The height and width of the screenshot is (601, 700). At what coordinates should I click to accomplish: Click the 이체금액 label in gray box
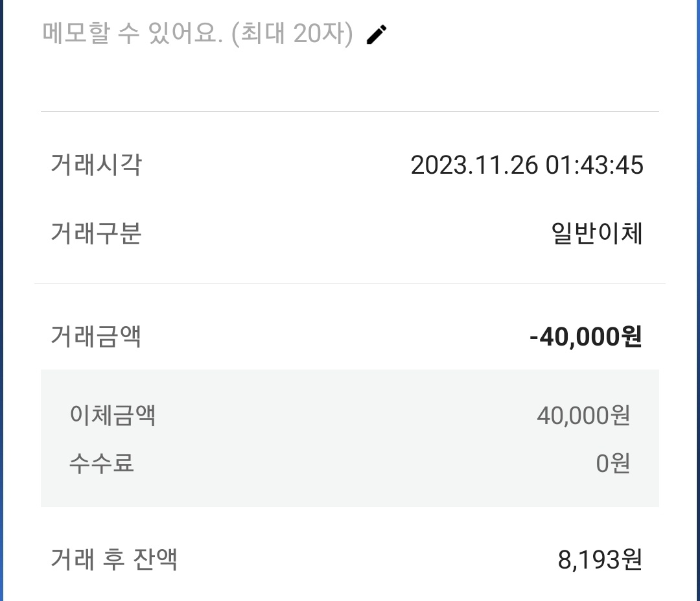(113, 415)
